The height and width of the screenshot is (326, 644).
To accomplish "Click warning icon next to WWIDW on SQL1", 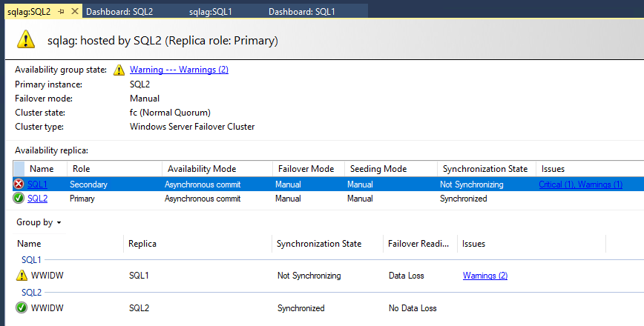I will pyautogui.click(x=22, y=276).
